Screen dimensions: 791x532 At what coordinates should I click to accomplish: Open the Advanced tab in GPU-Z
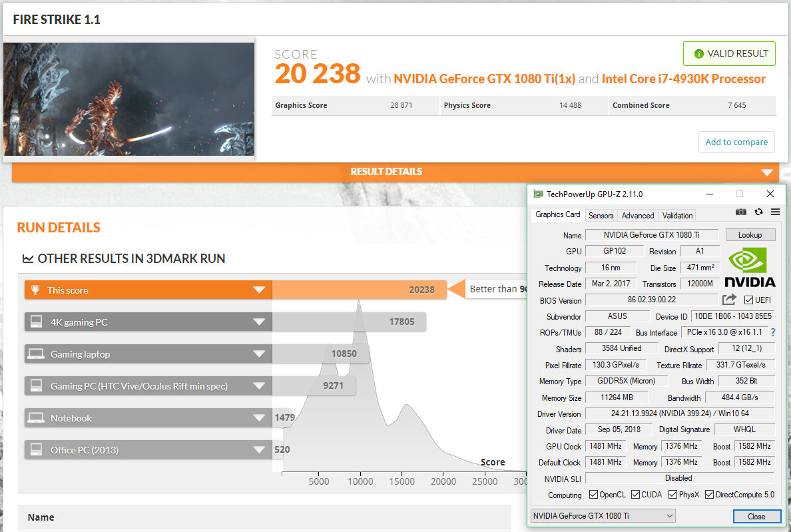pyautogui.click(x=637, y=215)
